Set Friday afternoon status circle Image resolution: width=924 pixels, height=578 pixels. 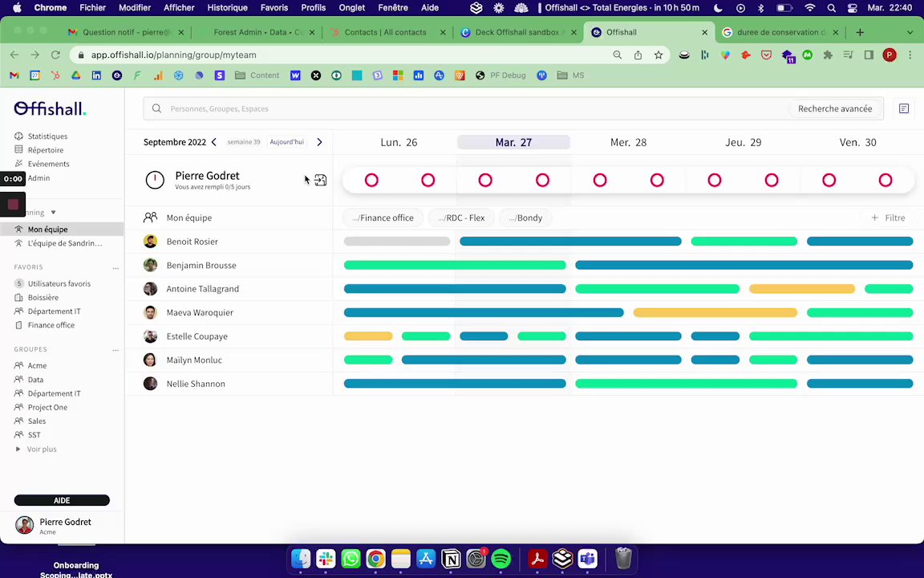[x=885, y=181]
